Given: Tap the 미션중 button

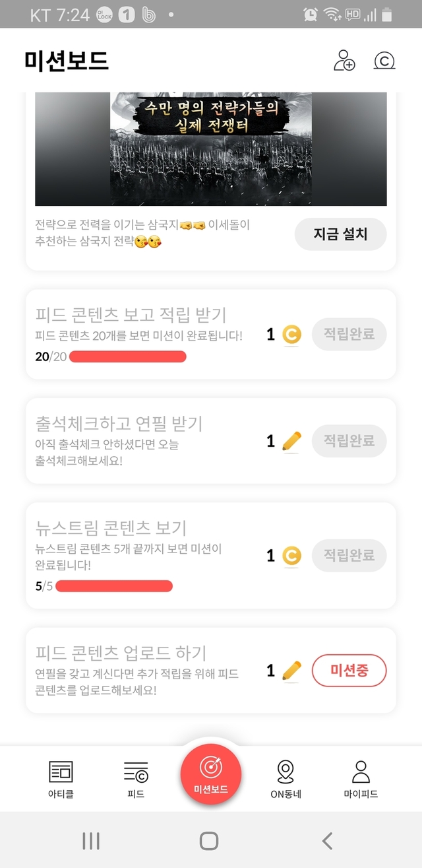Looking at the screenshot, I should coord(349,671).
